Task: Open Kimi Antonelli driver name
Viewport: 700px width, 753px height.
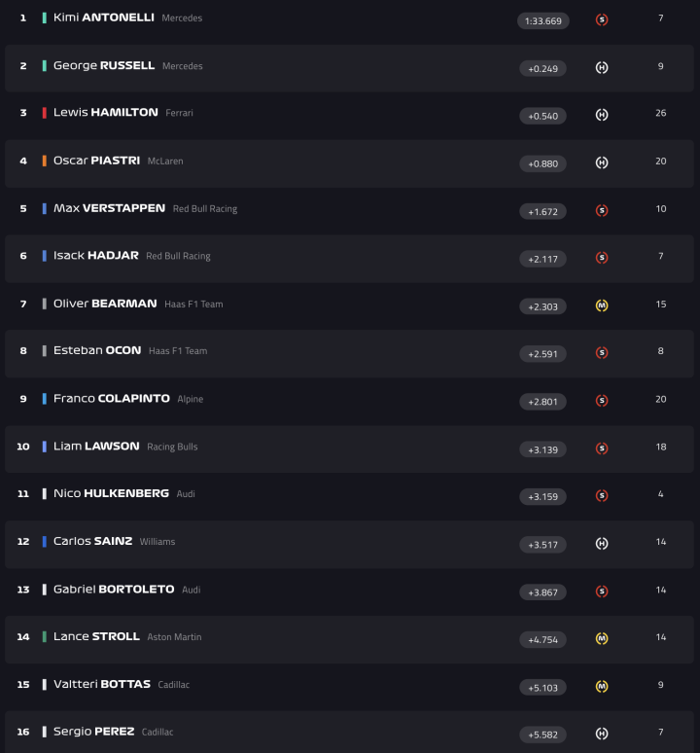Action: [x=104, y=18]
